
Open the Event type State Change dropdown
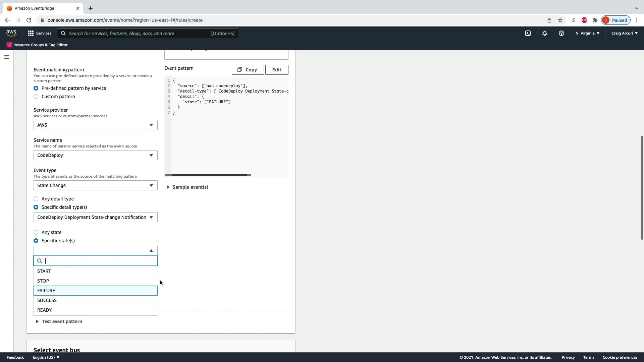(95, 185)
